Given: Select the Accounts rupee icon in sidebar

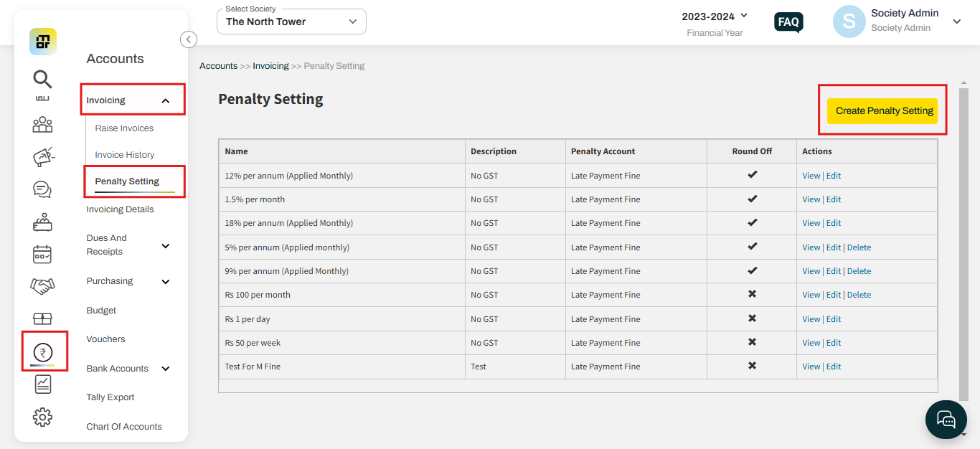Looking at the screenshot, I should tap(42, 351).
